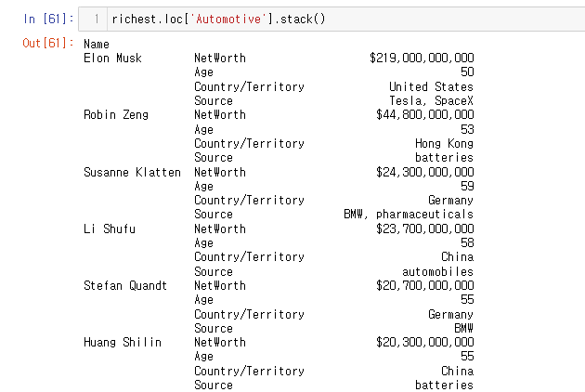The width and height of the screenshot is (585, 392).
Task: Click the Name index header
Action: pyautogui.click(x=97, y=44)
